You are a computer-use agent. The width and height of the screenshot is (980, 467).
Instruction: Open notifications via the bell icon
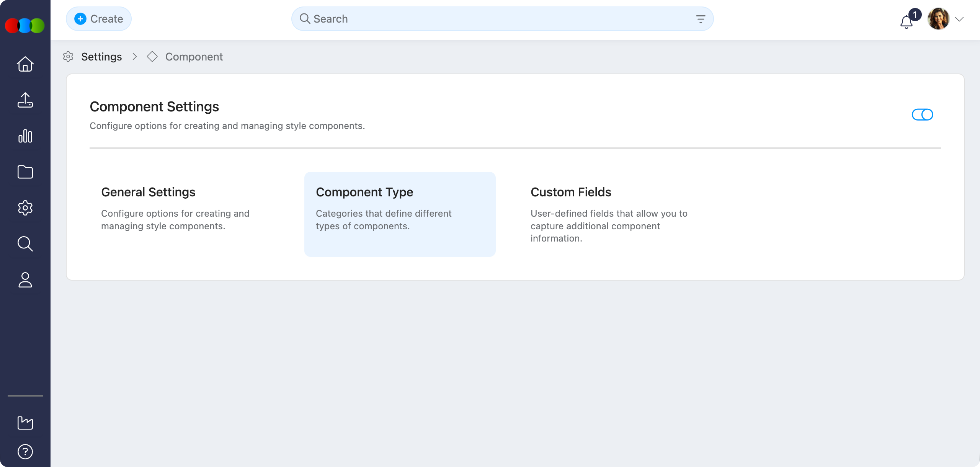(906, 22)
